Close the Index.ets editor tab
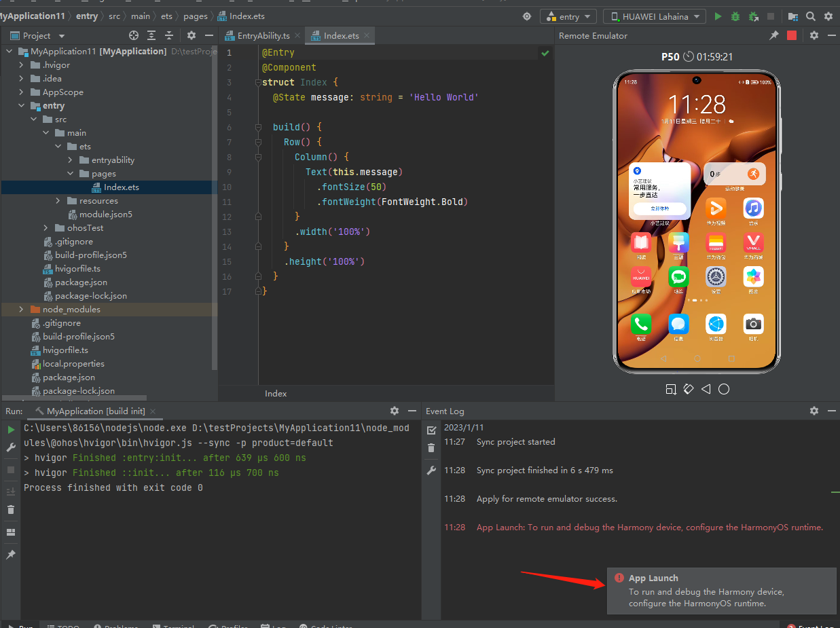 click(x=367, y=36)
